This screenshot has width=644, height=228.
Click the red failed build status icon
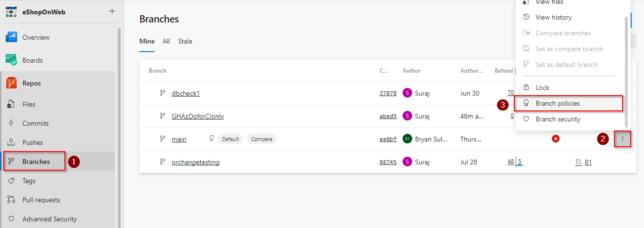coord(556,139)
